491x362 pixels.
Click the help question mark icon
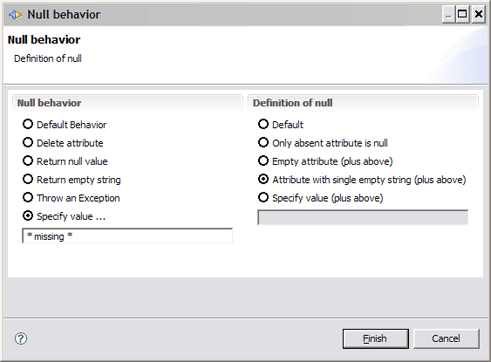click(21, 339)
